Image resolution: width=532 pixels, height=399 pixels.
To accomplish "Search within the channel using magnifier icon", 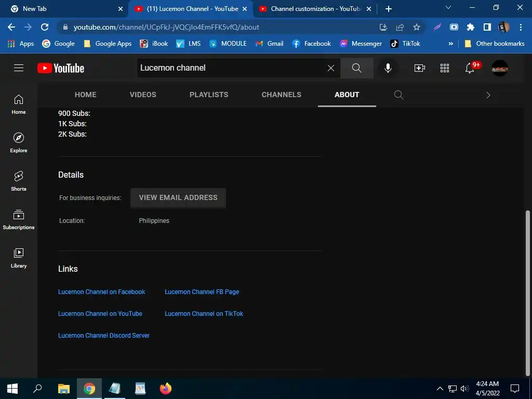I will pos(398,95).
